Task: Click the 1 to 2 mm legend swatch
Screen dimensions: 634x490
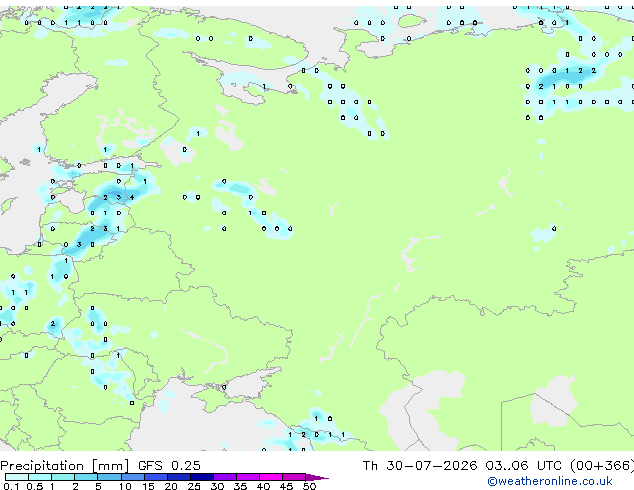Action: click(x=63, y=477)
